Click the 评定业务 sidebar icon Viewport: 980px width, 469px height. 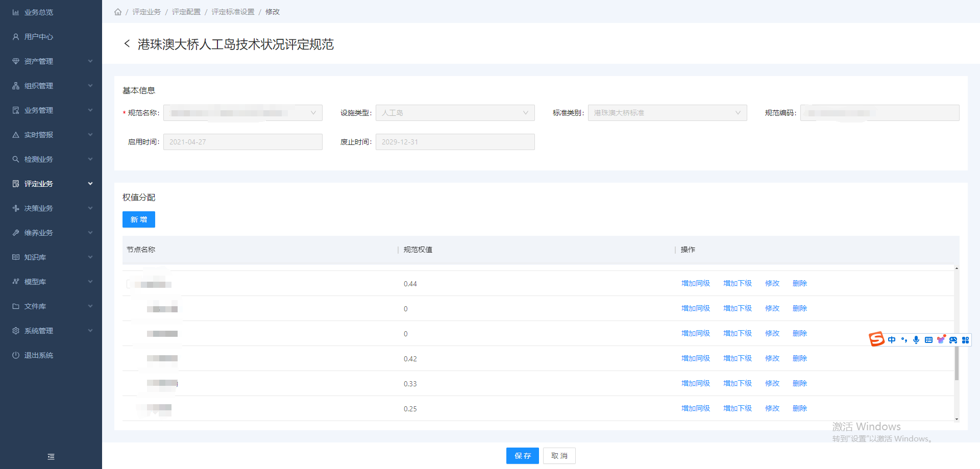pyautogui.click(x=16, y=184)
